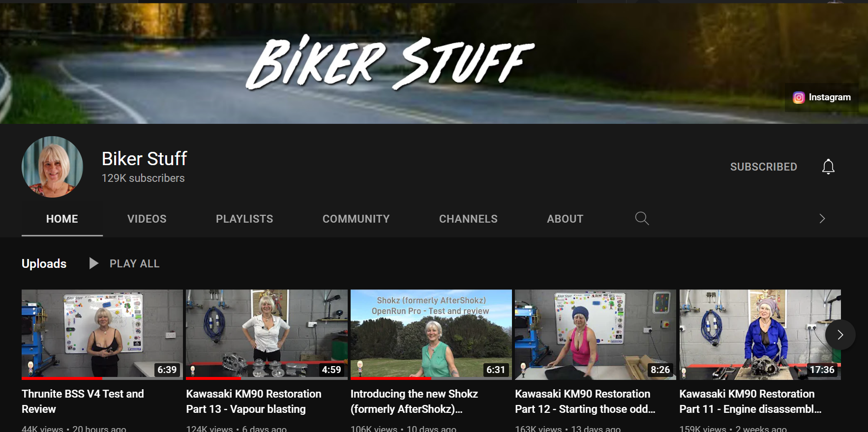Click the 17:36 duration badge

822,370
